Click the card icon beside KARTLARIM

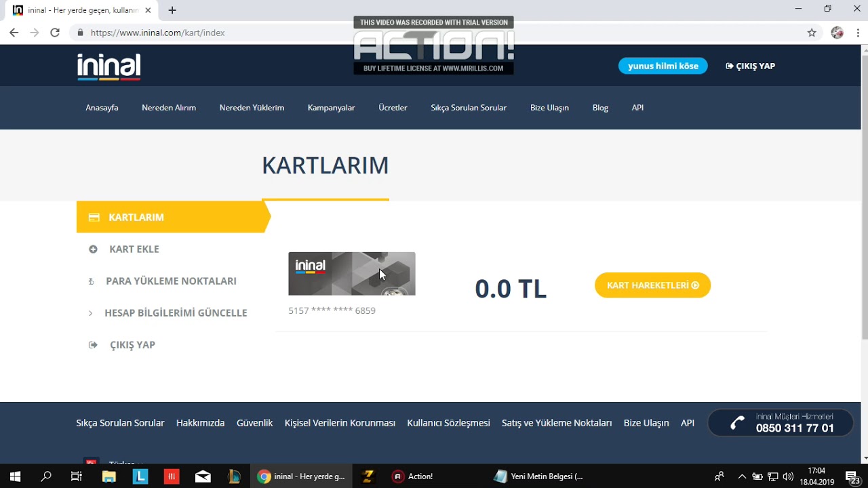click(94, 218)
